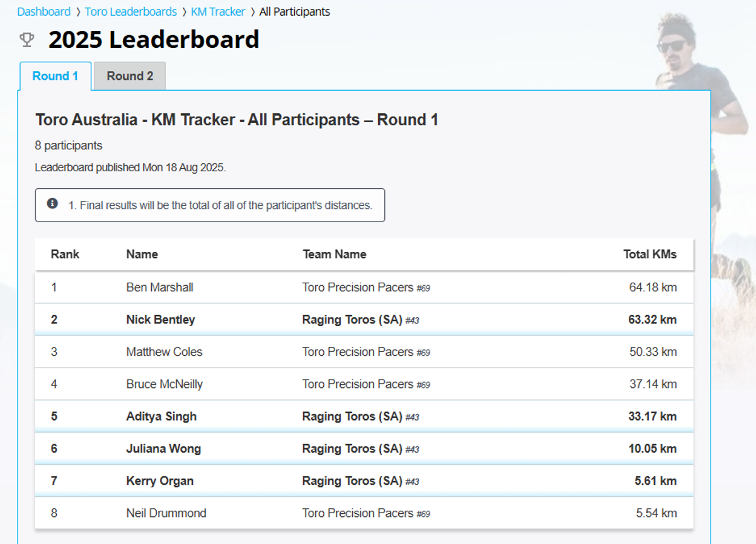Click the 2025 Leaderboard page heading
756x544 pixels.
point(154,40)
